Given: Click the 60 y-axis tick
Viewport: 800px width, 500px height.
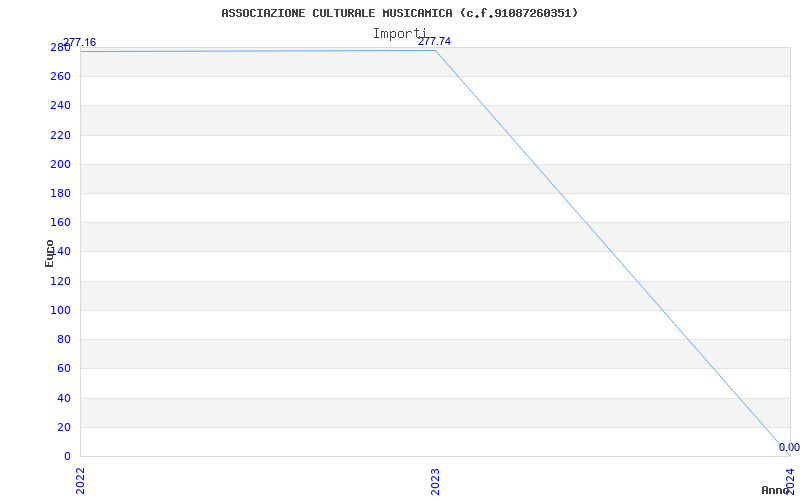Looking at the screenshot, I should [x=64, y=368].
